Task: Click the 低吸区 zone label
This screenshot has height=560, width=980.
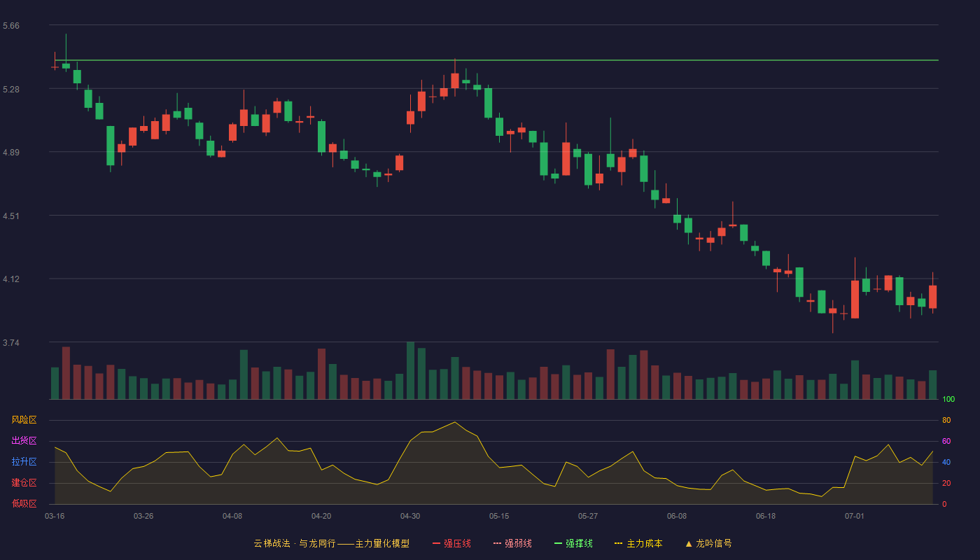Action: pos(24,504)
